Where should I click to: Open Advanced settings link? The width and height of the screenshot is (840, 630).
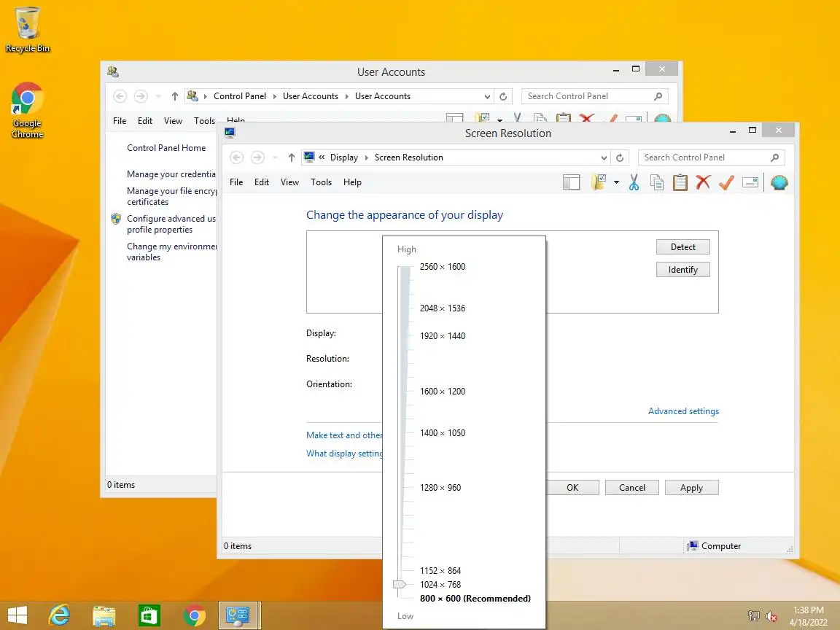683,411
